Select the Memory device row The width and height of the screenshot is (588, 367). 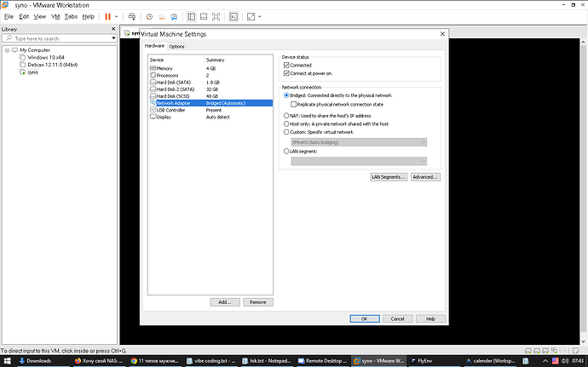coord(210,68)
